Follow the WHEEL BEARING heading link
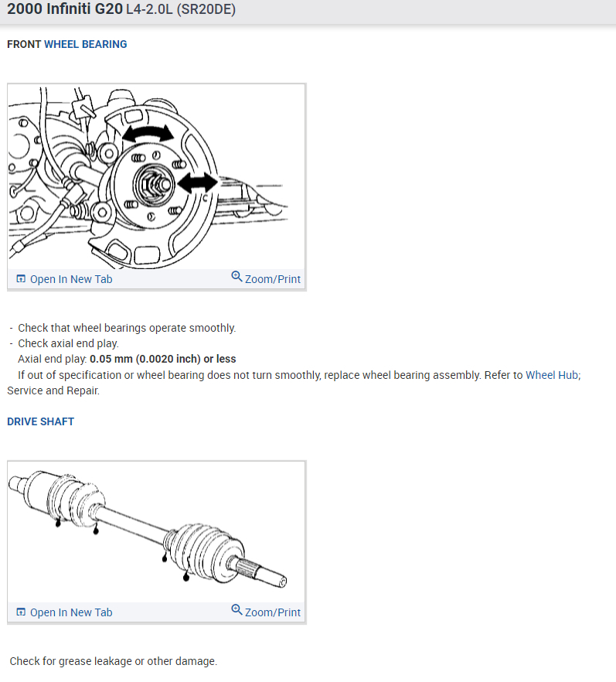 (86, 44)
